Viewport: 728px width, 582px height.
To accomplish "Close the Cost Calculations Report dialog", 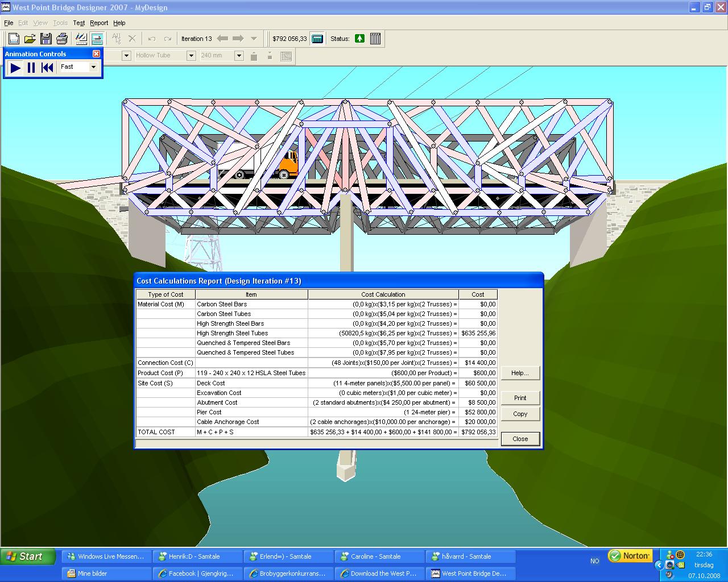I will click(x=520, y=439).
